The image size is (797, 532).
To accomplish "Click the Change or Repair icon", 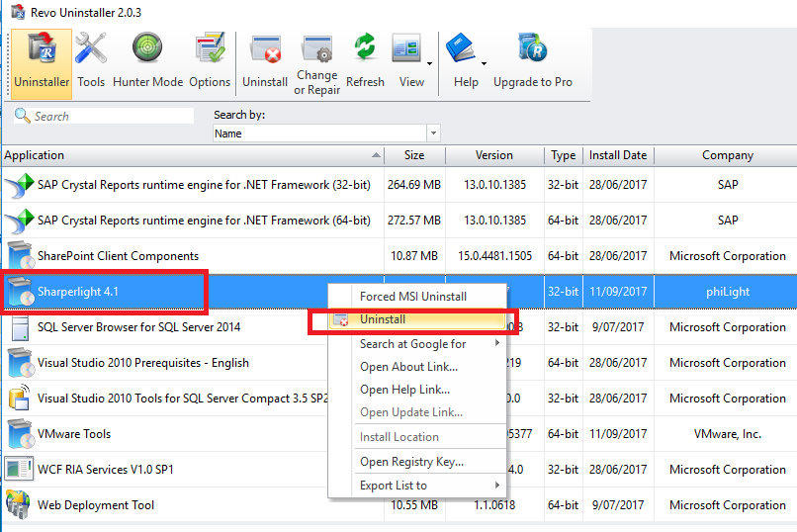I will (316, 49).
